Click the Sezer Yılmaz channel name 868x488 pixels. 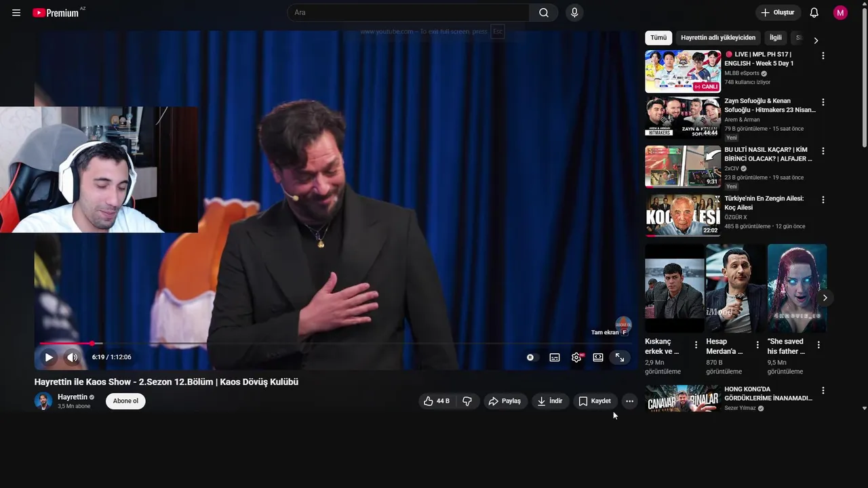[x=740, y=408]
